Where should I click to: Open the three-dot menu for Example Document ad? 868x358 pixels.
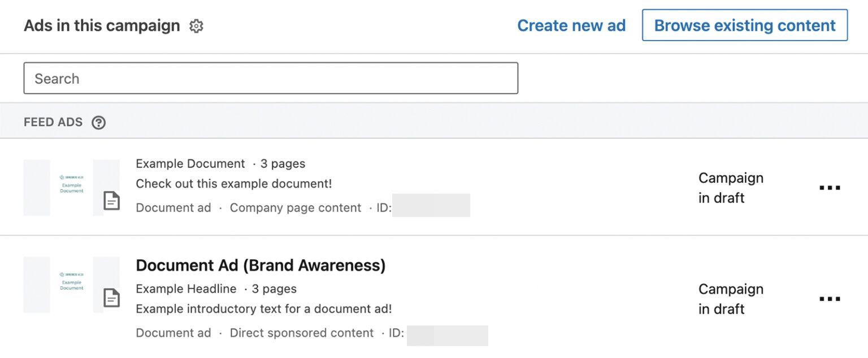830,188
